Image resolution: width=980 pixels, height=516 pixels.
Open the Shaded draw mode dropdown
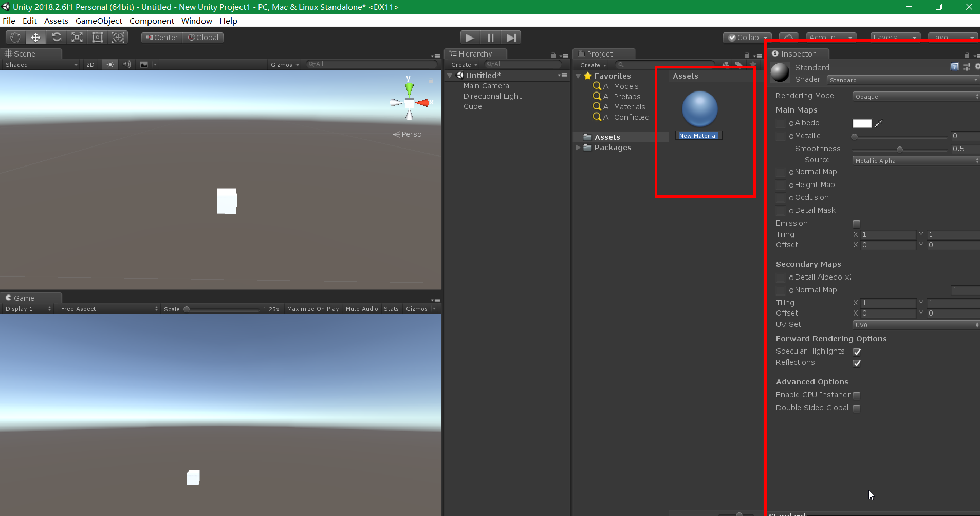(40, 64)
